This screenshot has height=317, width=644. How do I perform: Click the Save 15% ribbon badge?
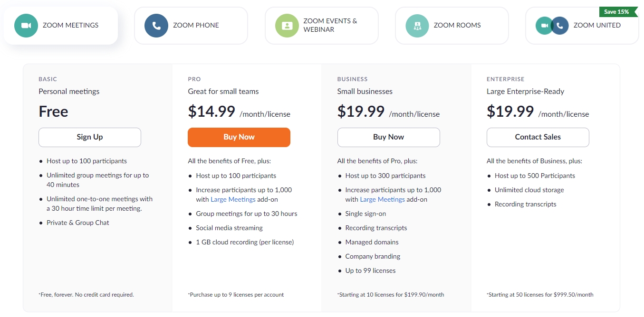(x=617, y=12)
